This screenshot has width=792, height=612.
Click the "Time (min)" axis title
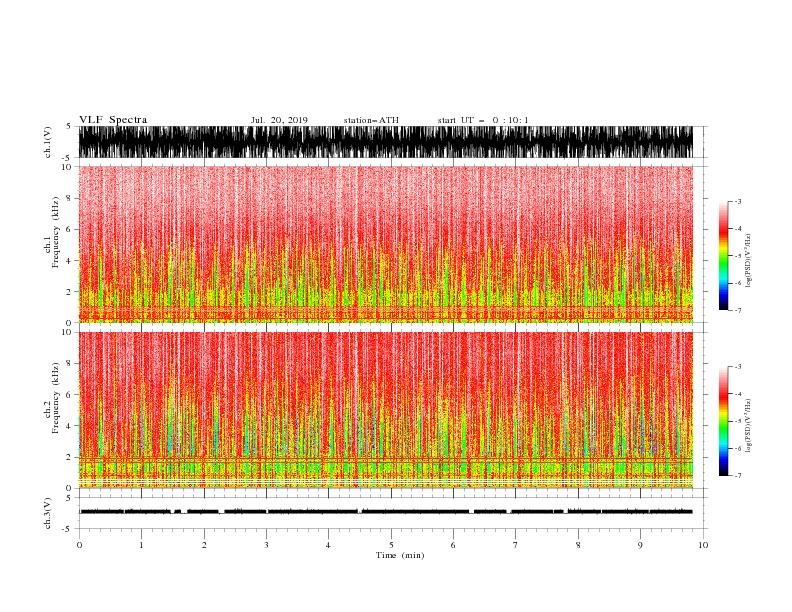(400, 555)
